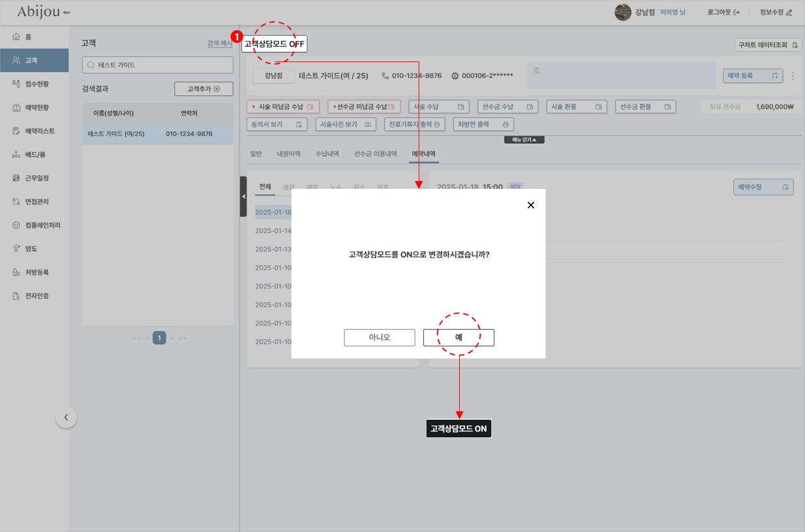Toggle 고객상담모드 OFF switch
The width and height of the screenshot is (805, 532).
pos(274,44)
